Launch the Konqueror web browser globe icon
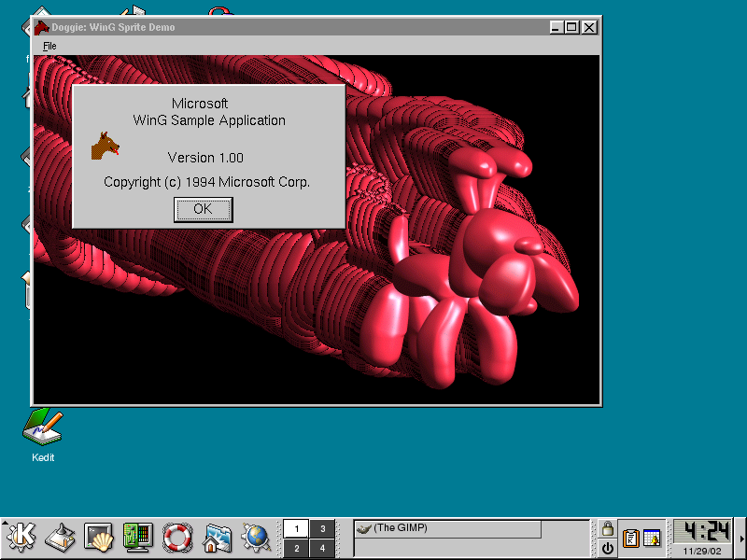 click(255, 536)
